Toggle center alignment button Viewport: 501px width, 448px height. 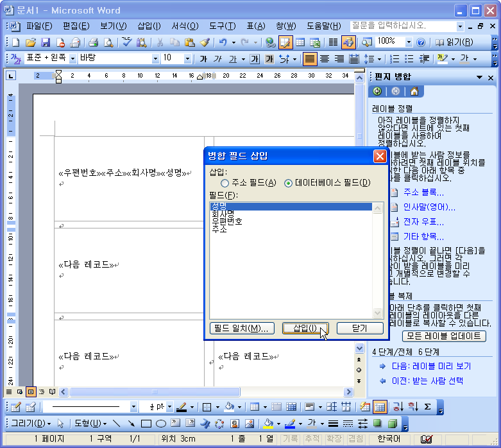(325, 59)
